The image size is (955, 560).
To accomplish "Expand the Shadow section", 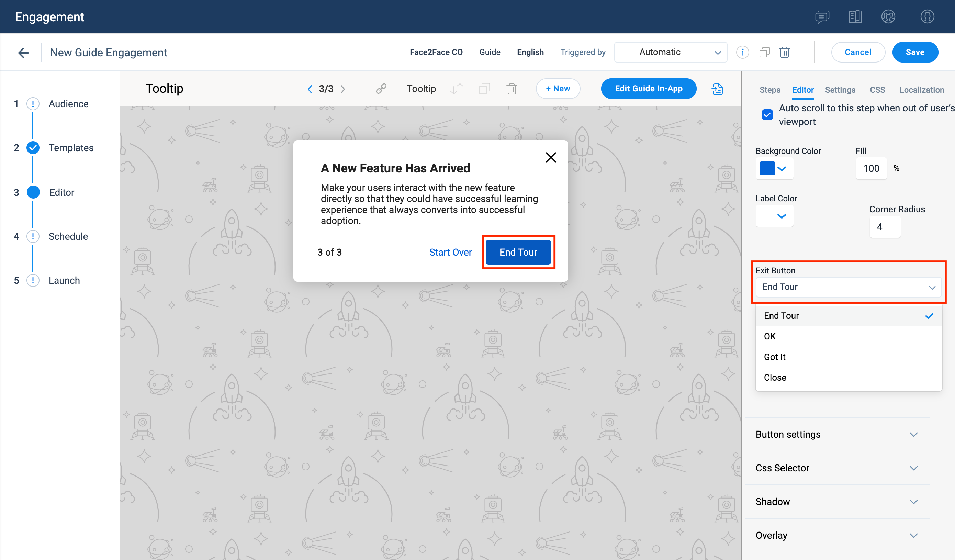I will pyautogui.click(x=838, y=502).
